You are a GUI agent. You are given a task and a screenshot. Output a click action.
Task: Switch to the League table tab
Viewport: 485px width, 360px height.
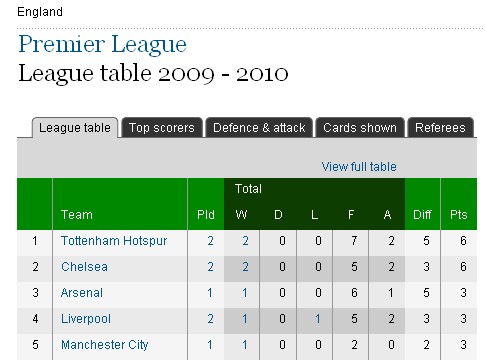point(75,128)
